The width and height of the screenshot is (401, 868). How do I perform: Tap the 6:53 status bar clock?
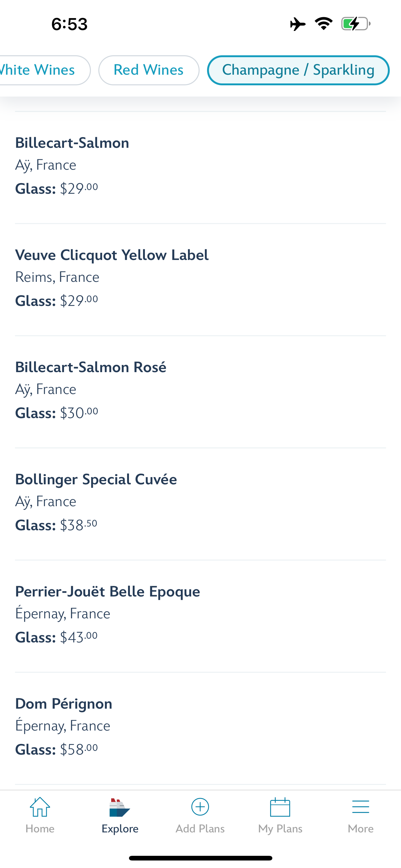click(69, 24)
